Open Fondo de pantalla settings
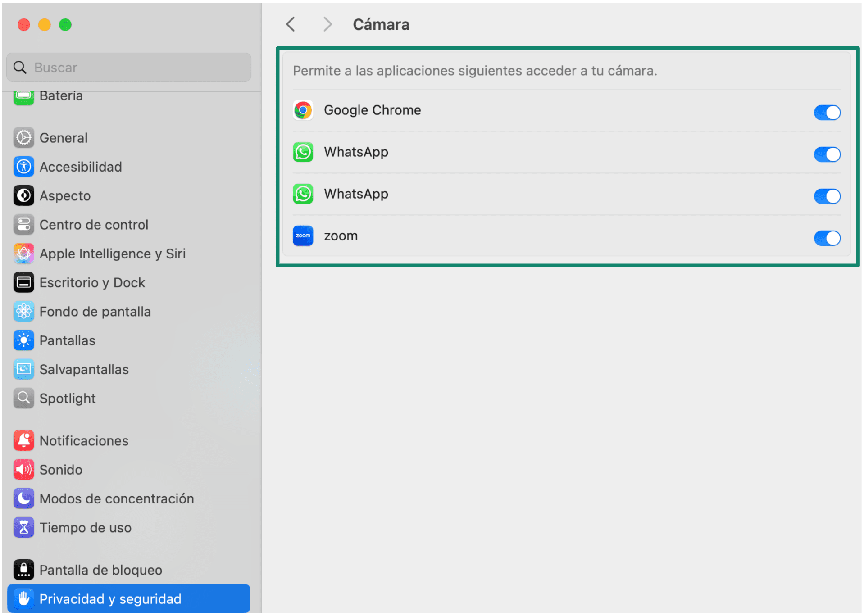Viewport: 864px width, 616px height. pyautogui.click(x=95, y=312)
